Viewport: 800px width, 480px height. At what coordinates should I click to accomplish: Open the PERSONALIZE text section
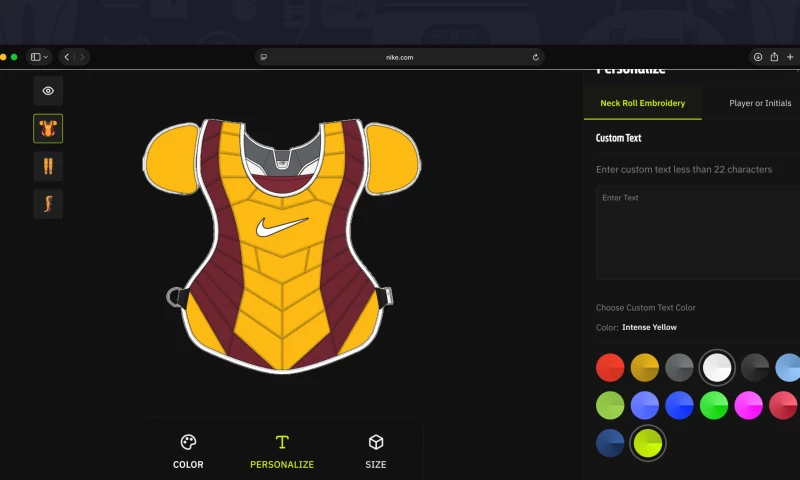(282, 451)
